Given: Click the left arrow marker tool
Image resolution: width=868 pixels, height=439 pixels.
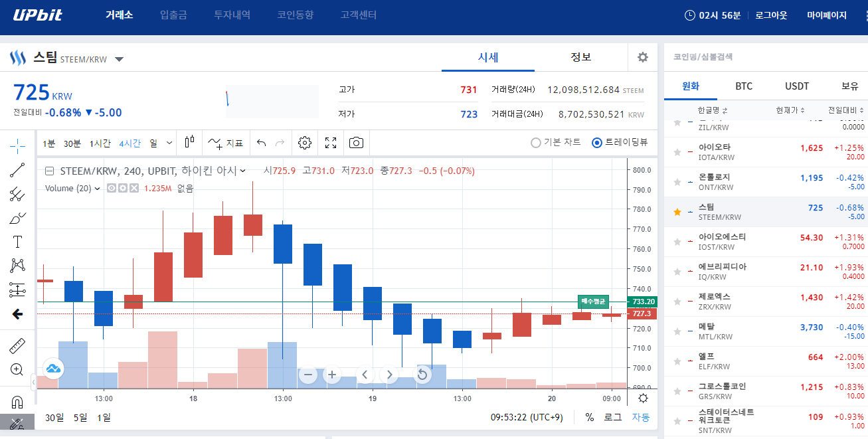Looking at the screenshot, I should click(18, 313).
